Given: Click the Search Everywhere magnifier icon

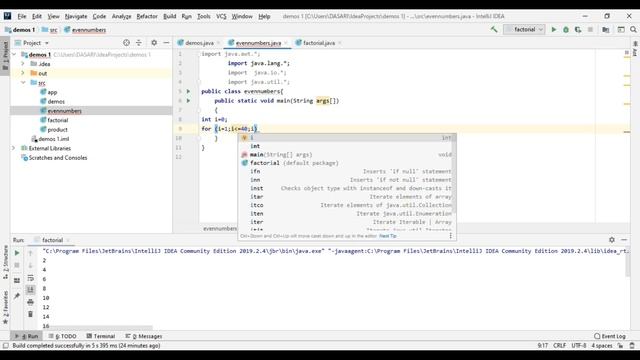Looking at the screenshot, I should pos(633,29).
